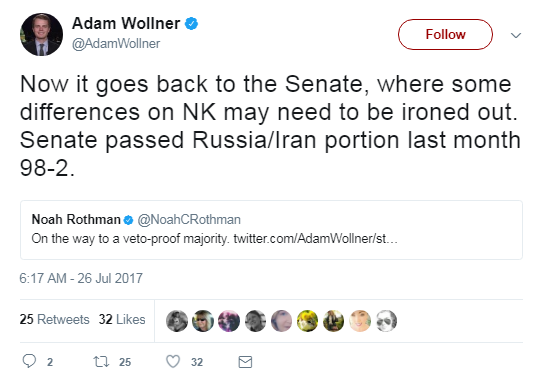This screenshot has height=383, width=544.
Task: Open the twitter.com/AdamWollner link in quoted tweet
Action: pos(315,239)
